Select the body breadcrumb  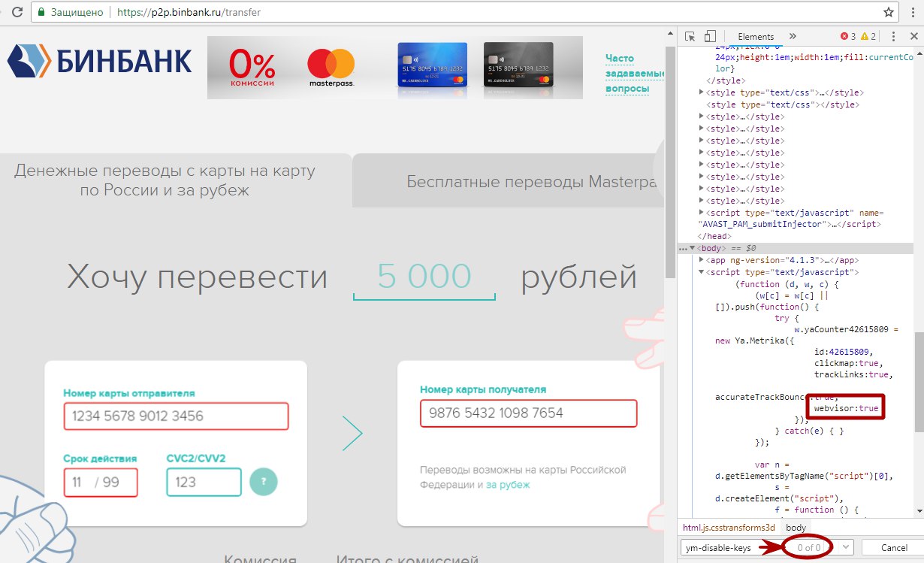tap(796, 528)
